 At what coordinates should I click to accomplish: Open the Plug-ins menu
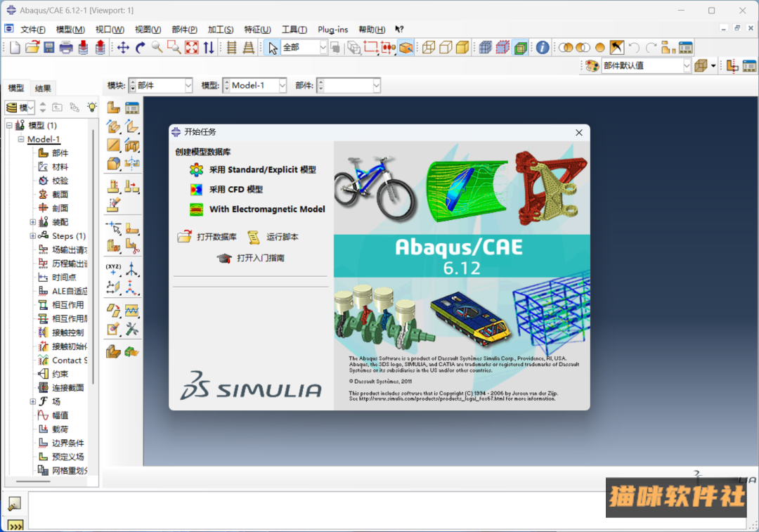click(333, 30)
